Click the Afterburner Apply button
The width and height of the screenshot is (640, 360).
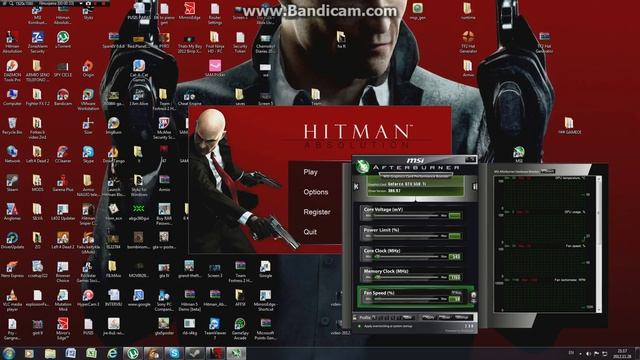(428, 317)
